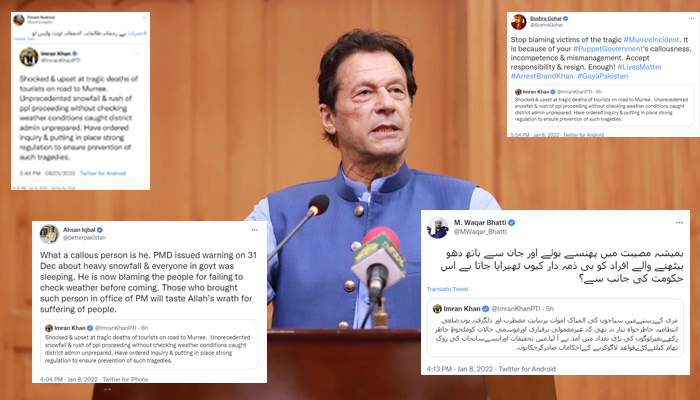
Task: Click verified badge next to Bushra Gohar
Action: [566, 18]
